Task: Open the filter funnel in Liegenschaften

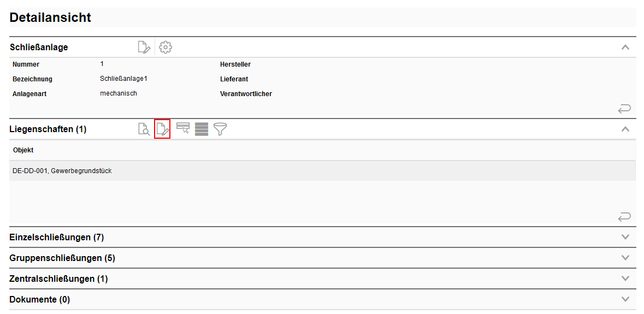Action: click(x=220, y=129)
